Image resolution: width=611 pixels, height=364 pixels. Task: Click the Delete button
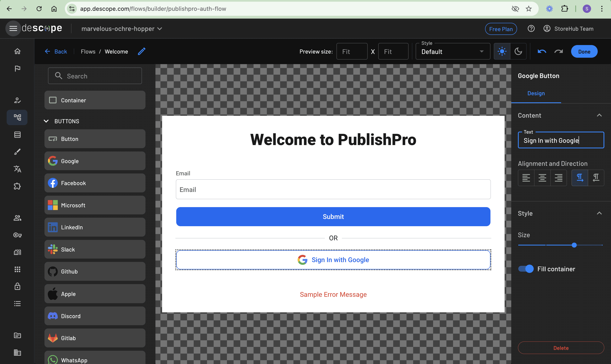click(561, 348)
